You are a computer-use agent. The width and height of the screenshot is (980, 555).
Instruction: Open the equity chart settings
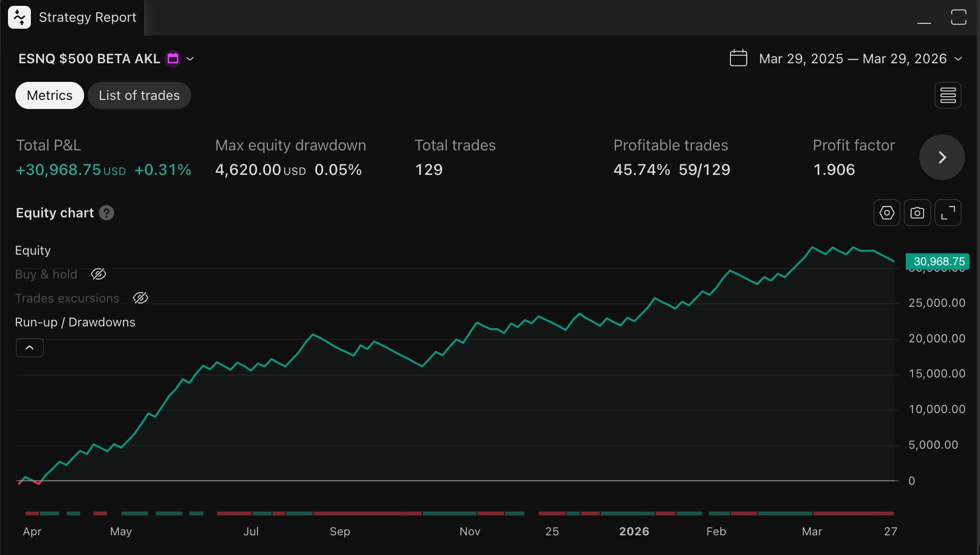tap(886, 213)
